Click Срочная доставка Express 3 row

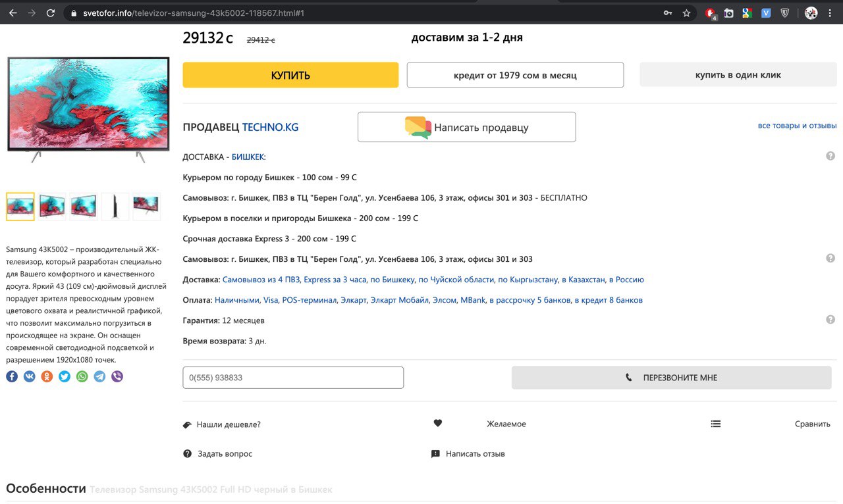[x=269, y=239]
